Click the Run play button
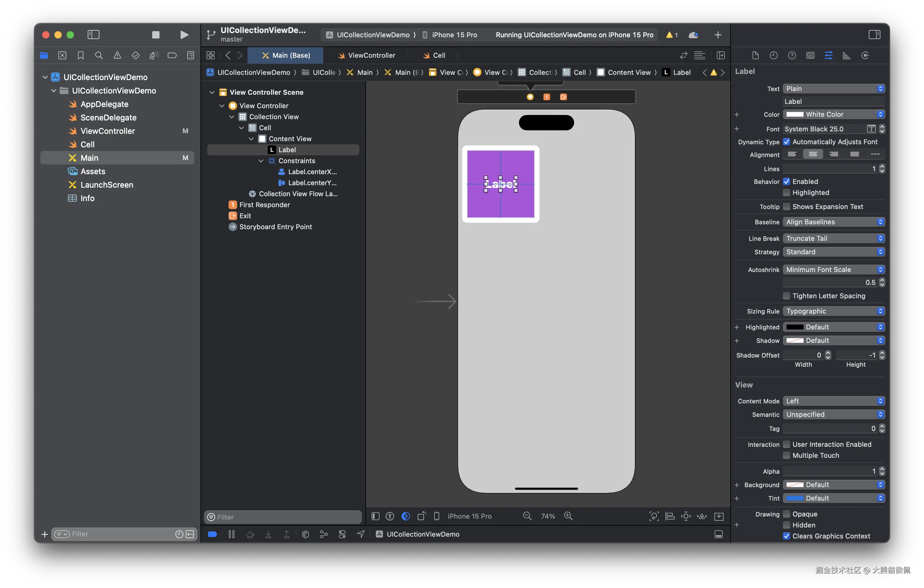Image resolution: width=924 pixels, height=588 pixels. (x=184, y=35)
